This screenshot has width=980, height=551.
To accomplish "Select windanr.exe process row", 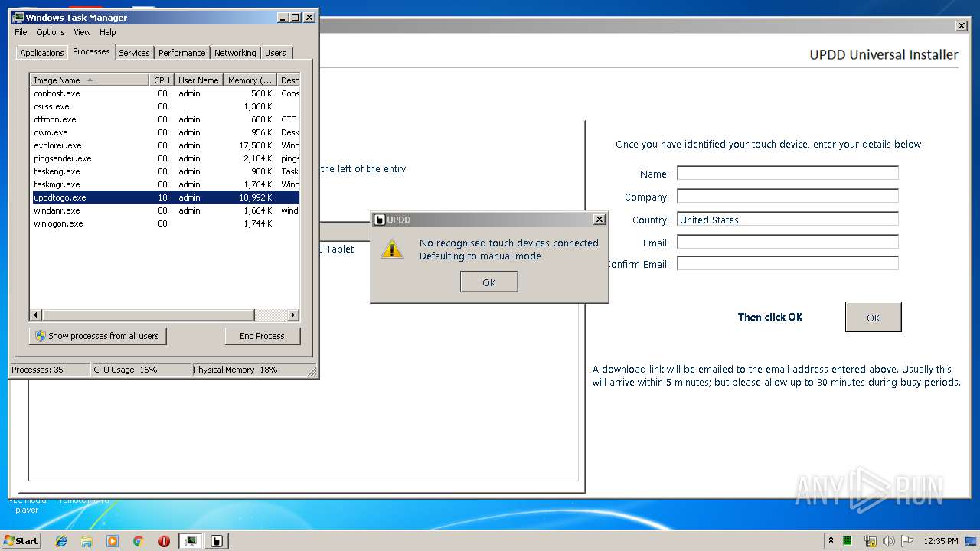I will click(x=165, y=210).
